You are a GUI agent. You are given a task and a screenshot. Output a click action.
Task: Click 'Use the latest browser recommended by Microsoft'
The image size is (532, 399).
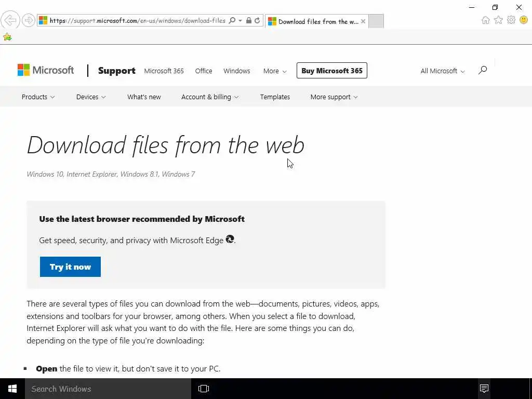(142, 219)
